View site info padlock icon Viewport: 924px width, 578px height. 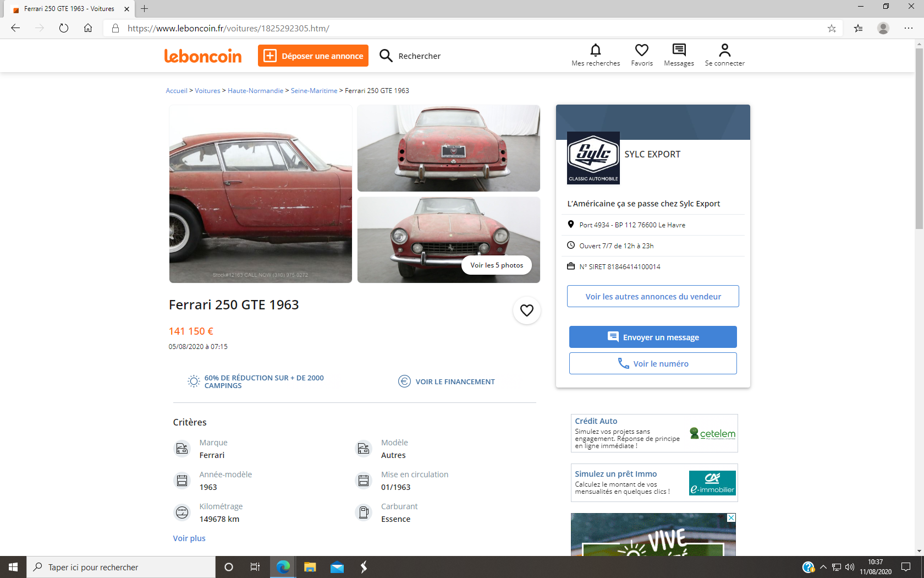click(116, 28)
